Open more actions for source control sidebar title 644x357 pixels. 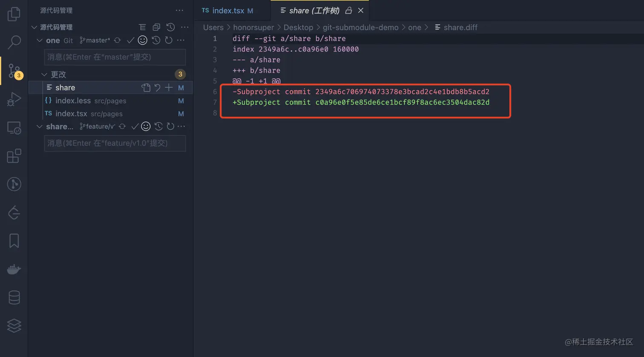coord(179,11)
